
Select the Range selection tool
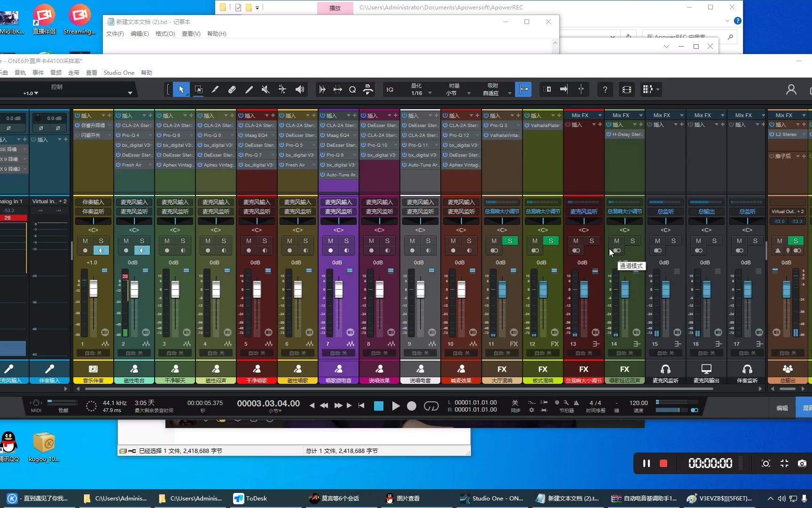[198, 89]
